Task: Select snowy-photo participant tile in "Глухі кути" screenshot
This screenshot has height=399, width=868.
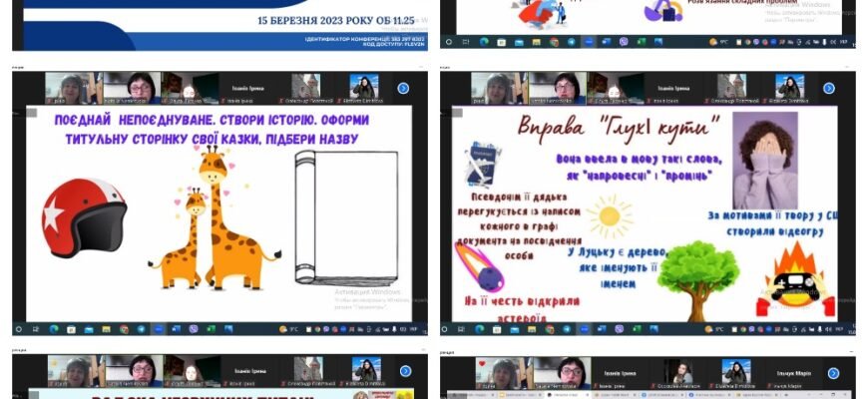Action: click(789, 87)
